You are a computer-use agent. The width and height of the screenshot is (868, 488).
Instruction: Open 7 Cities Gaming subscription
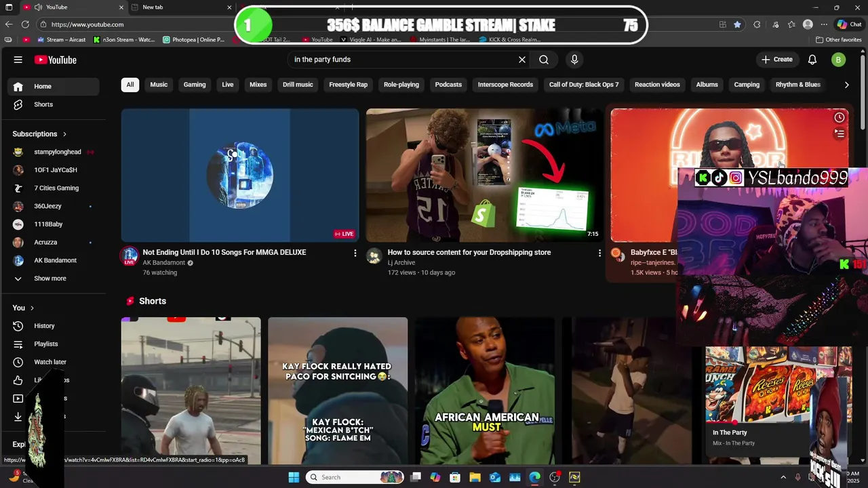(54, 188)
